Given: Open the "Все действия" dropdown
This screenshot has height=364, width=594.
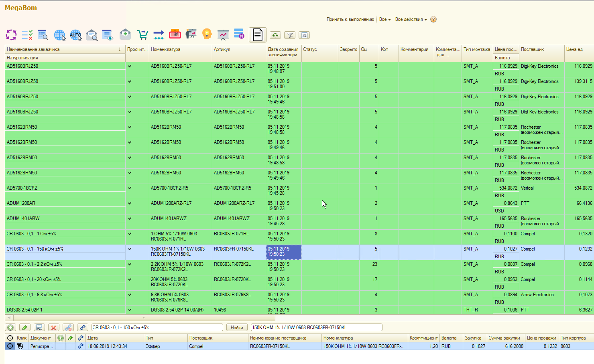Looking at the screenshot, I should point(411,19).
